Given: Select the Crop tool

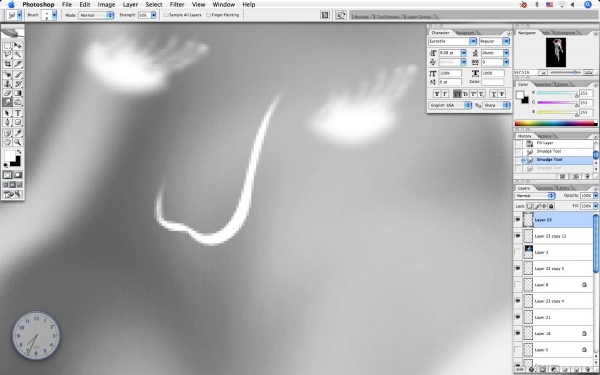Looking at the screenshot, I should tap(7, 64).
